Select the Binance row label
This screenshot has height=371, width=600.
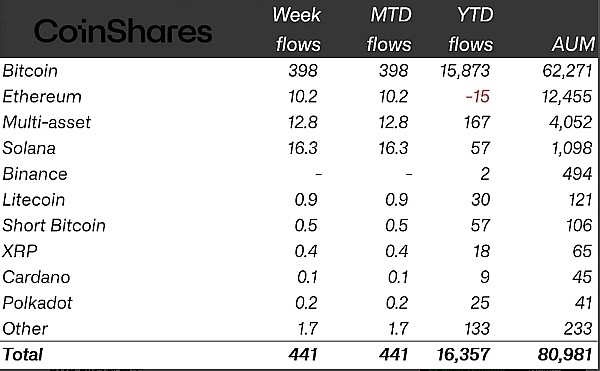[x=35, y=174]
